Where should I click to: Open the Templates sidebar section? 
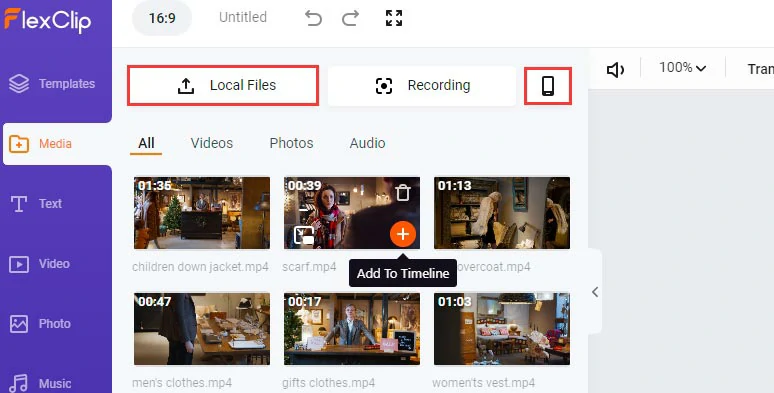52,83
